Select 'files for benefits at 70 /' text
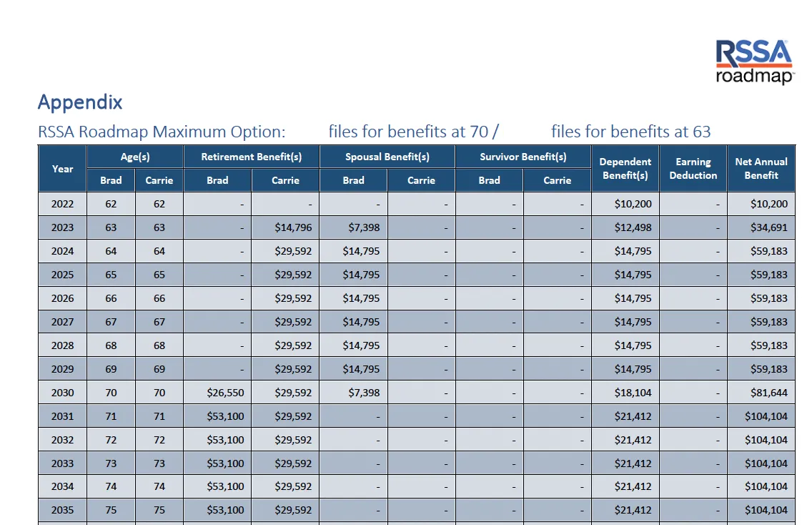Viewport: 812px width, 525px height. 413,132
